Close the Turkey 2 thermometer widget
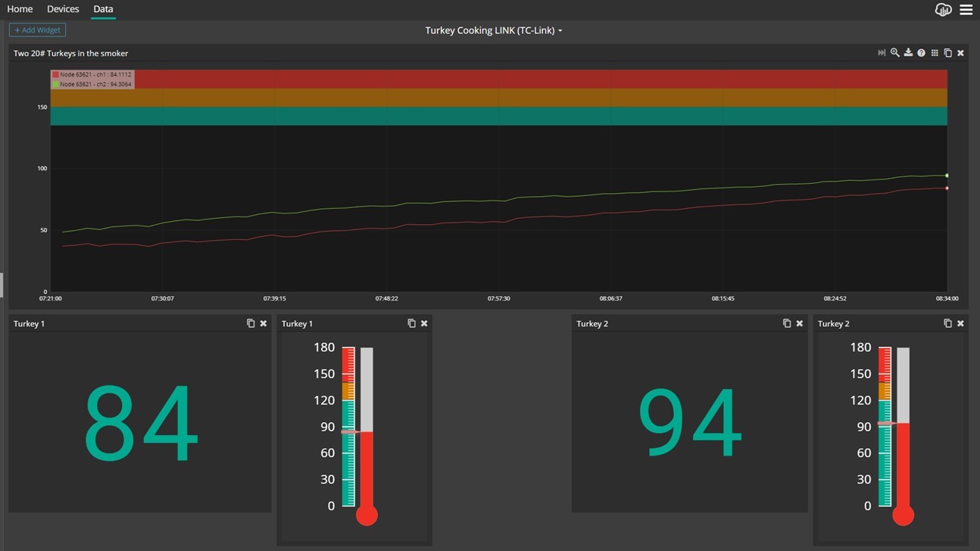 tap(960, 323)
